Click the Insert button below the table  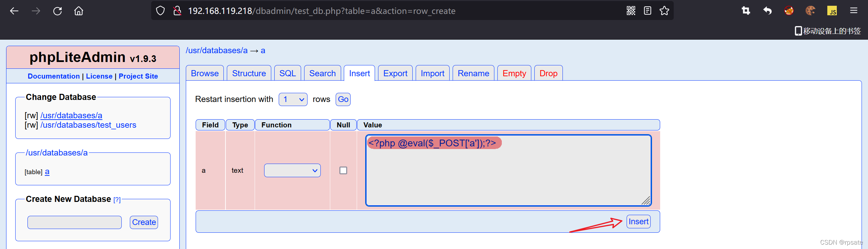click(638, 222)
